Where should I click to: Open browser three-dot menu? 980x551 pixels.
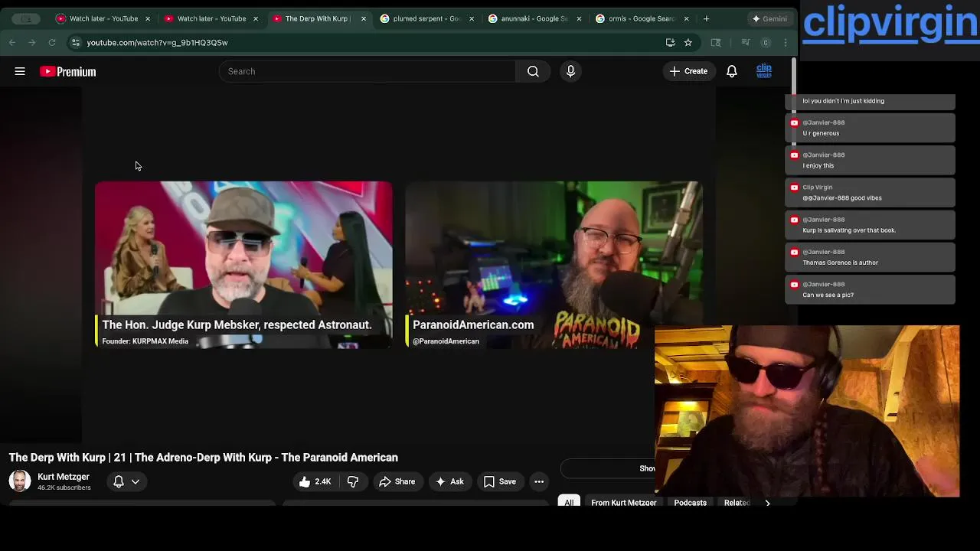click(x=786, y=43)
